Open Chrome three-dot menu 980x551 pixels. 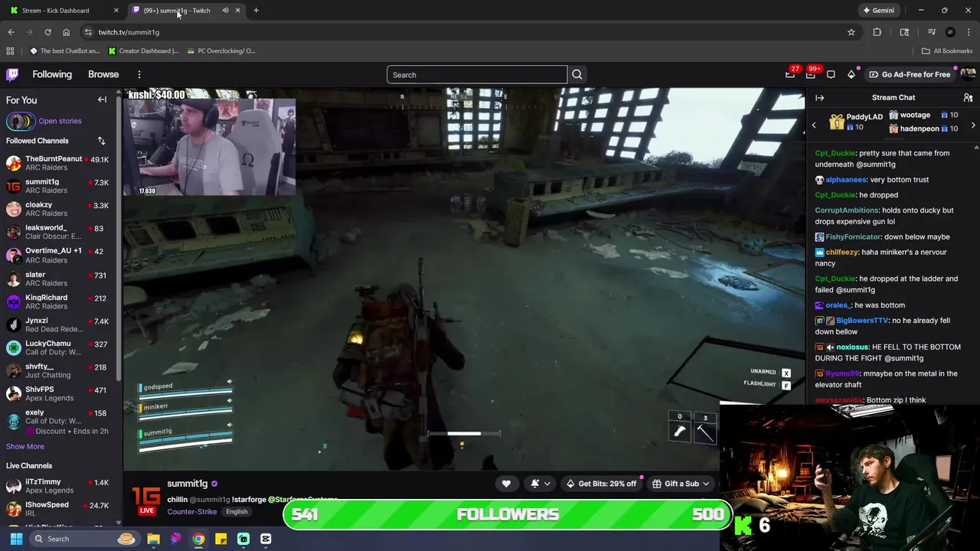[968, 32]
